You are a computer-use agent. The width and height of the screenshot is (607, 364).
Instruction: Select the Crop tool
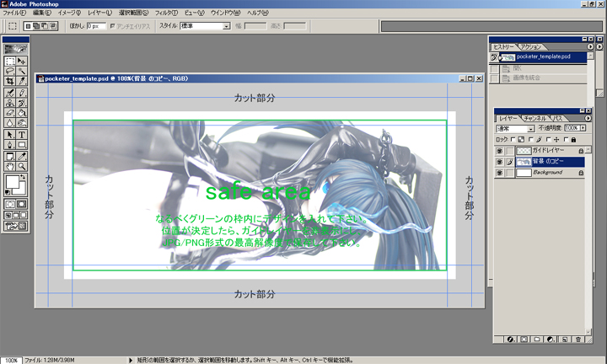(x=9, y=81)
